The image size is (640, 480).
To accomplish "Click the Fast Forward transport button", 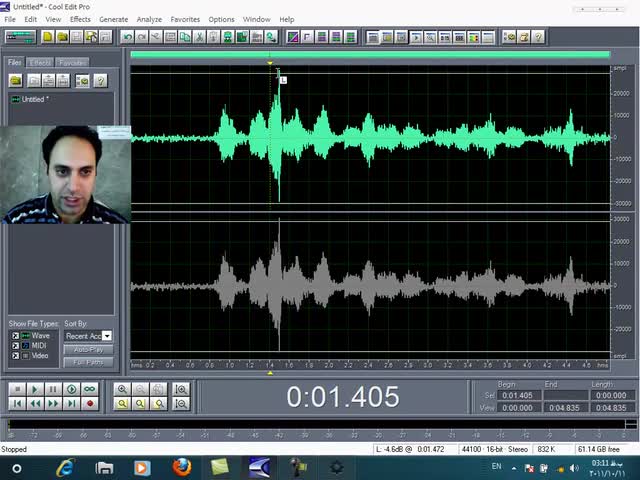I will click(53, 404).
